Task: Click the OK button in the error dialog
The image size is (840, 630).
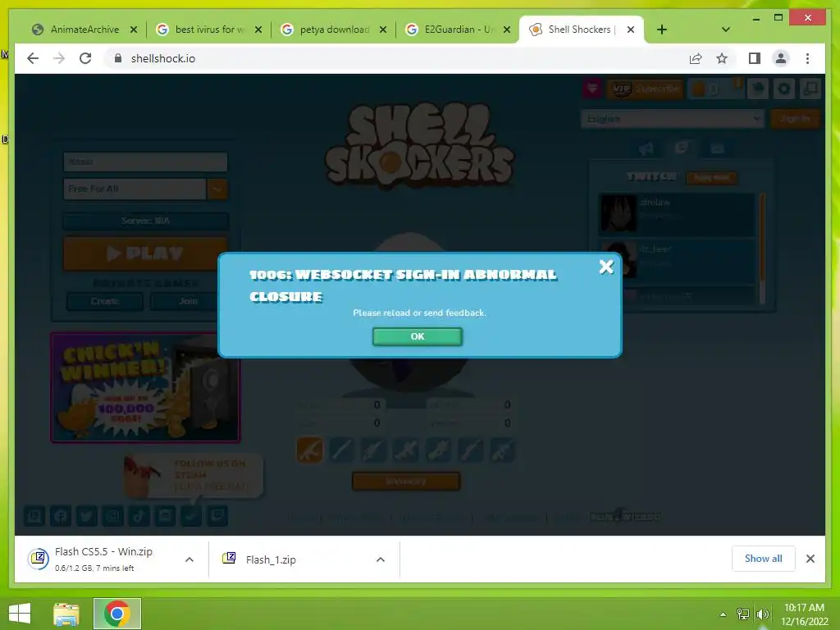Action: click(x=418, y=336)
